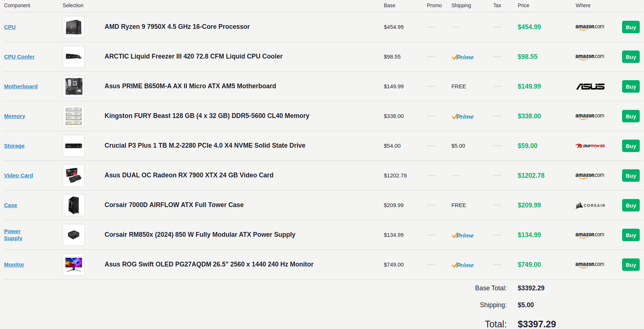Buy the Asus Radeon RX 7900 XTX

coord(630,175)
